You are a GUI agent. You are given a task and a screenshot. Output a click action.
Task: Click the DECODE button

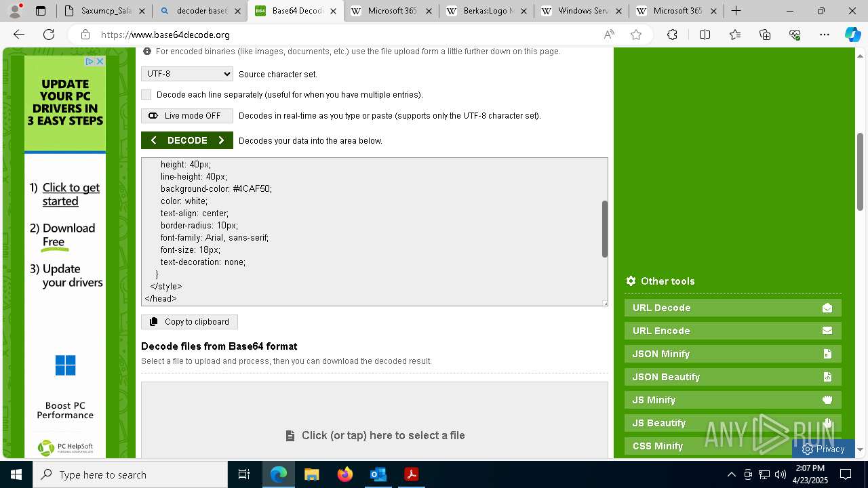[187, 140]
